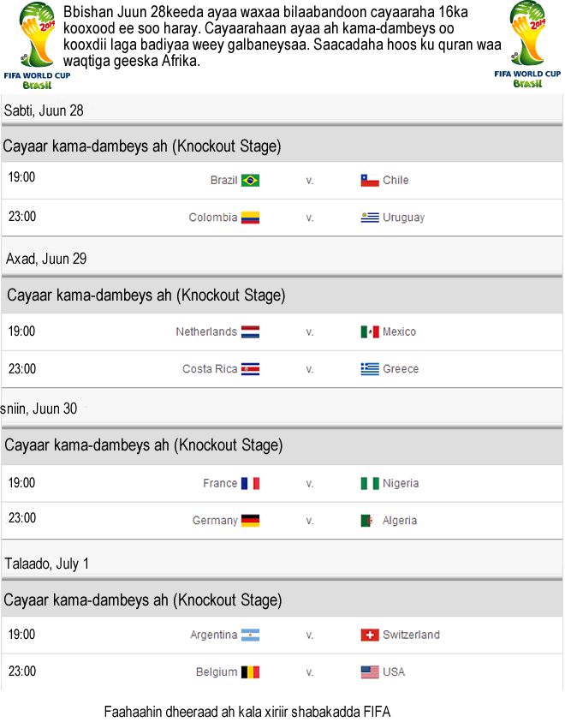Click the USA flag icon

click(370, 672)
